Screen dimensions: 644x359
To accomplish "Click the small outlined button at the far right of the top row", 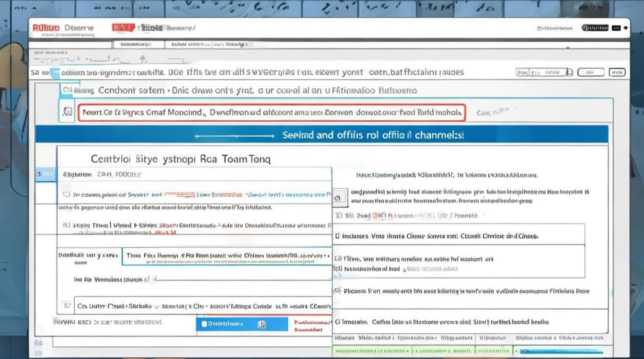I will 617,73.
